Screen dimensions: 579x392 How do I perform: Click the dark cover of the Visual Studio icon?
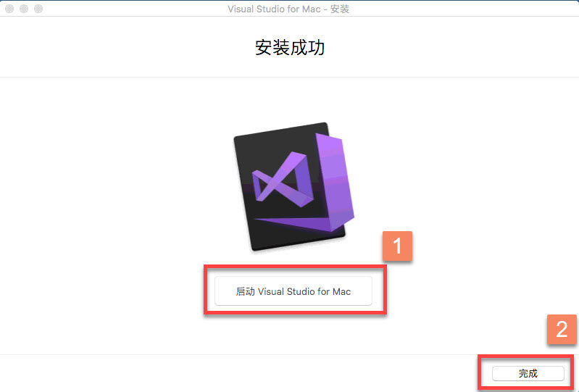click(259, 155)
